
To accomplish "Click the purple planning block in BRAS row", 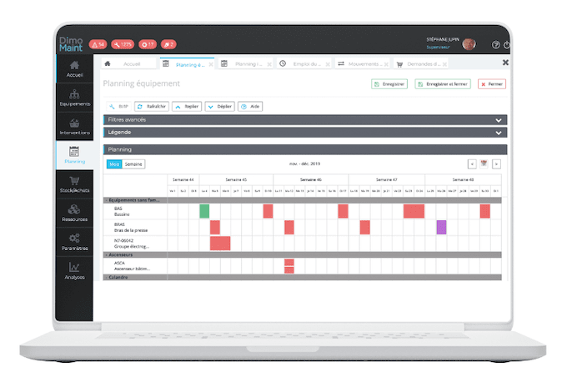I will [x=441, y=227].
